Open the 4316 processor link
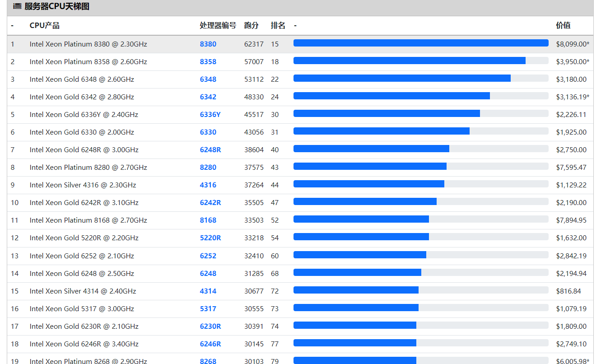 [208, 185]
